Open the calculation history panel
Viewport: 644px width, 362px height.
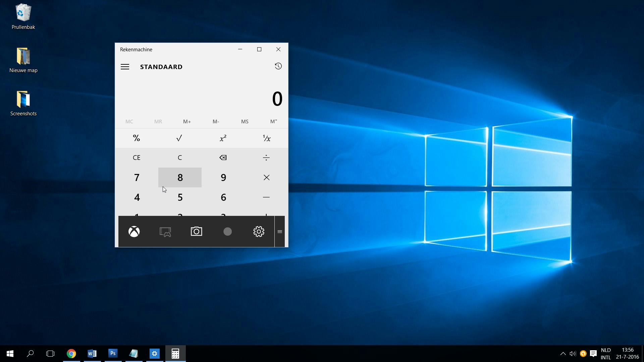[x=278, y=66]
